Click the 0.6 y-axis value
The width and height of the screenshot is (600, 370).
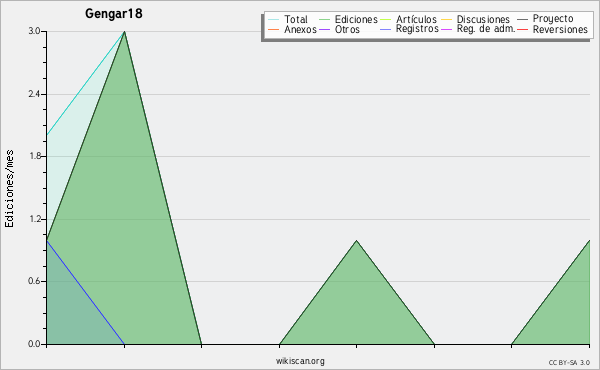click(x=34, y=282)
